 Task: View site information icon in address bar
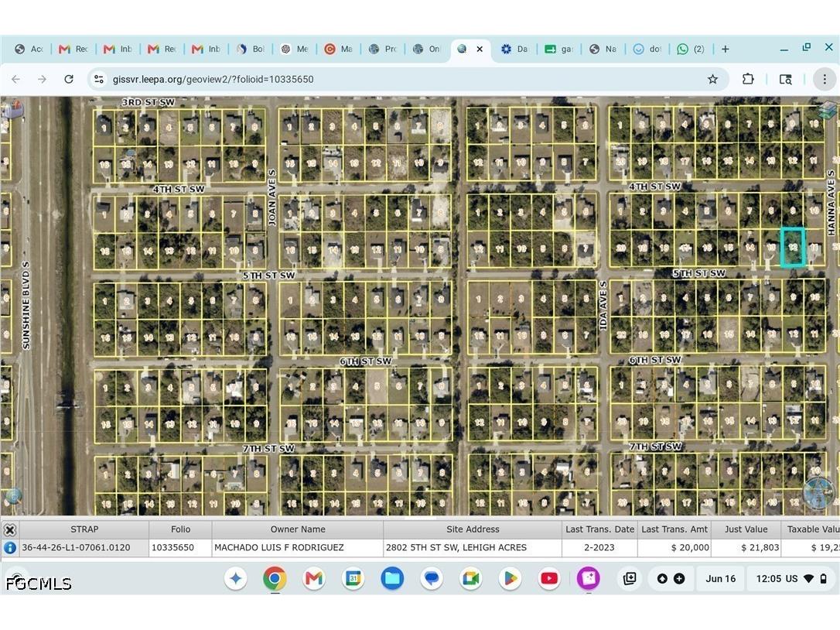(98, 80)
